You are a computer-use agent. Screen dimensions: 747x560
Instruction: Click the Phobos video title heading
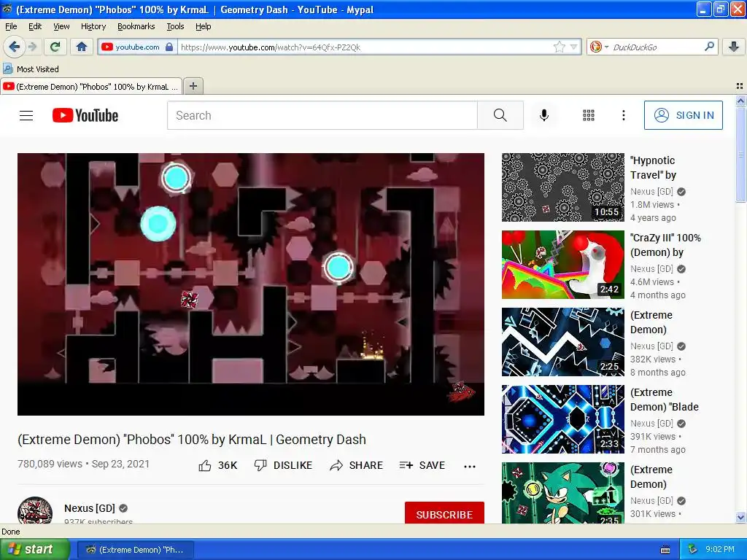(192, 439)
